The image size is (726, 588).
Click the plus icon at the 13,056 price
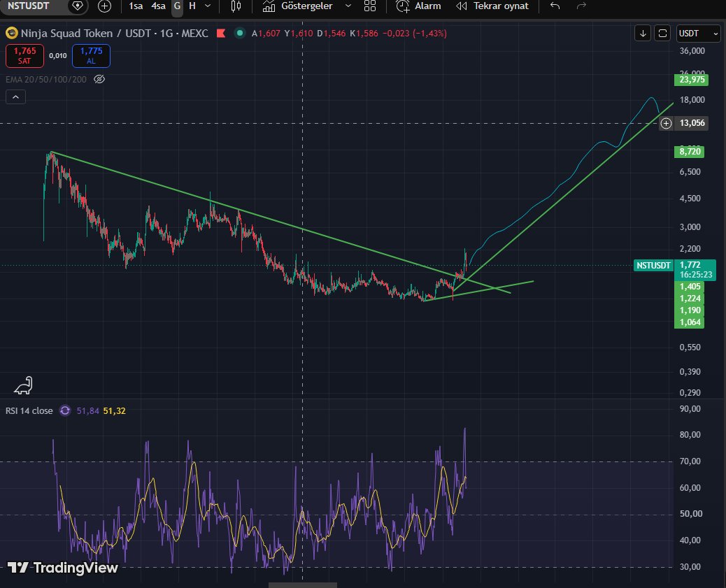click(x=666, y=123)
